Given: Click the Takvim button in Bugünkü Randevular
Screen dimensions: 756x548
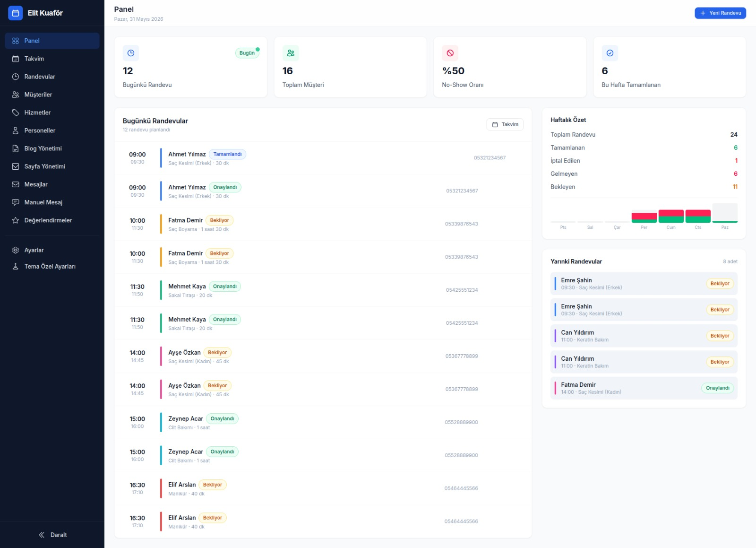Looking at the screenshot, I should (505, 124).
